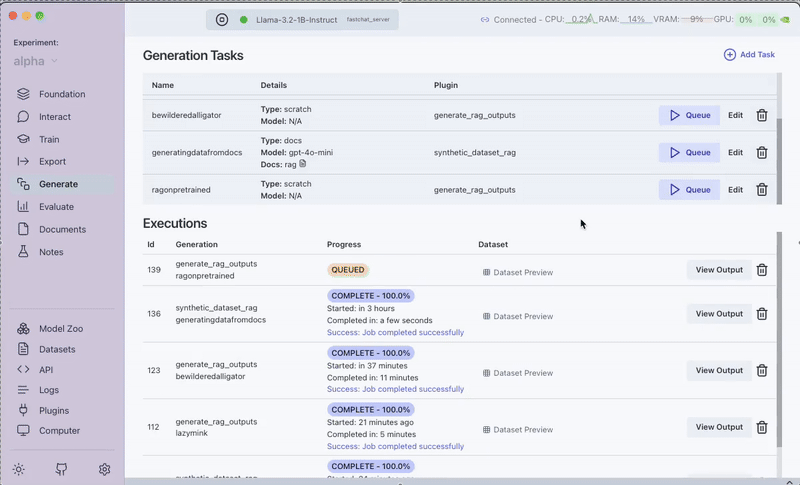The width and height of the screenshot is (800, 485).
Task: Edit the generatingdatafromdocs task
Action: pyautogui.click(x=735, y=153)
